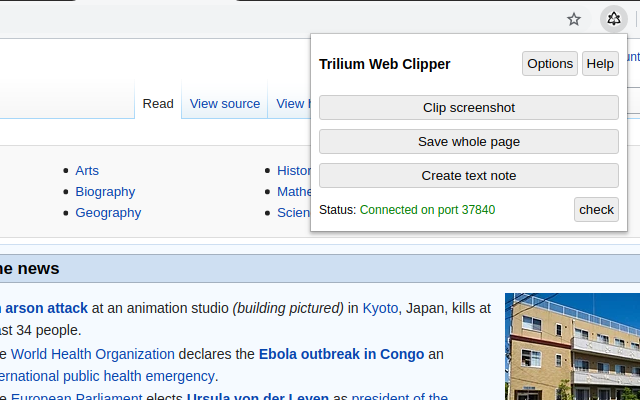Click the Trilium Web Clipper title

(384, 64)
